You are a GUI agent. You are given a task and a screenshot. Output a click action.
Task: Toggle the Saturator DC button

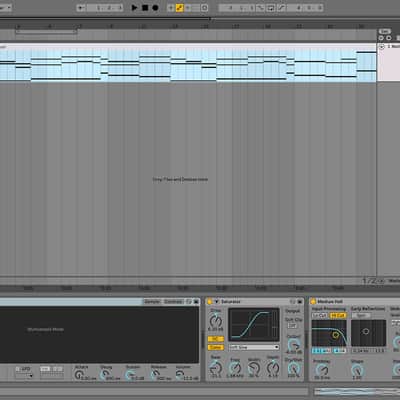coord(216,339)
